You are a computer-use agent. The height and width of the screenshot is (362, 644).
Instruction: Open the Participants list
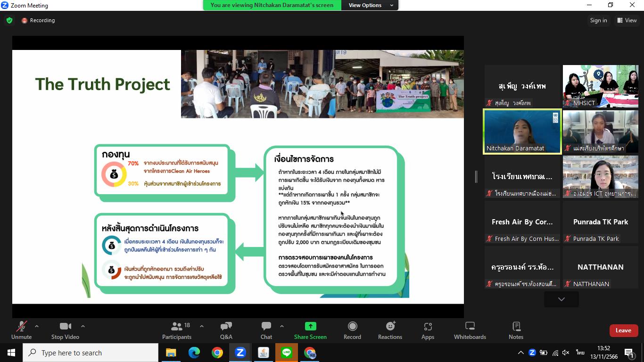177,330
